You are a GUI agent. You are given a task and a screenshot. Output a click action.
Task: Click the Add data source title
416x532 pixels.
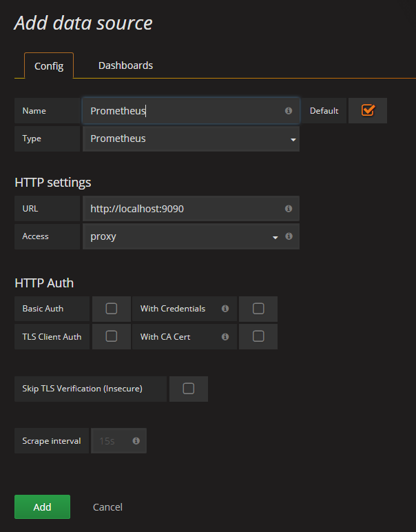tap(83, 23)
